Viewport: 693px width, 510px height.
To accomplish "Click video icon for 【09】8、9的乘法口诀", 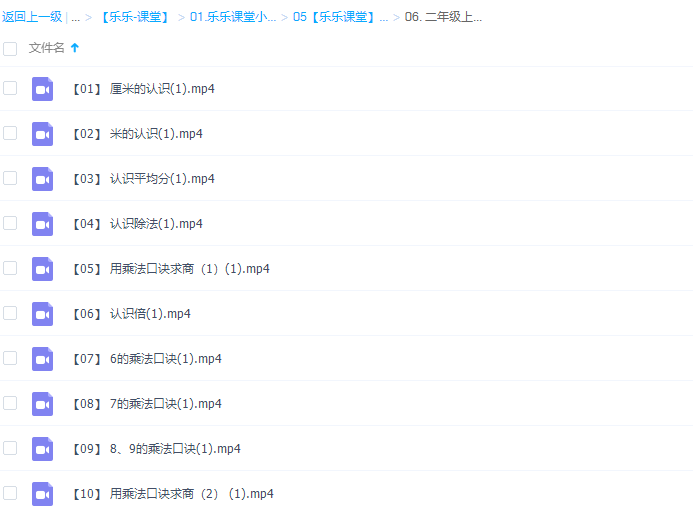I will point(42,449).
